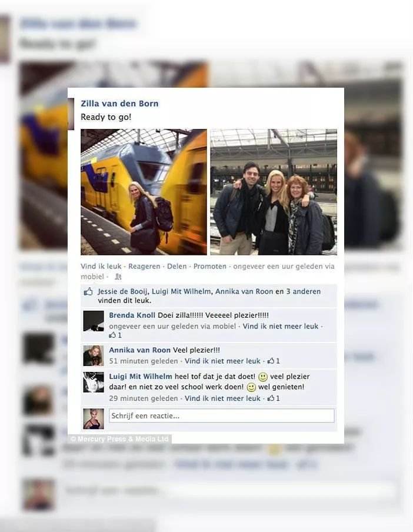Open Brenda Knoll's profile picture

click(x=94, y=321)
